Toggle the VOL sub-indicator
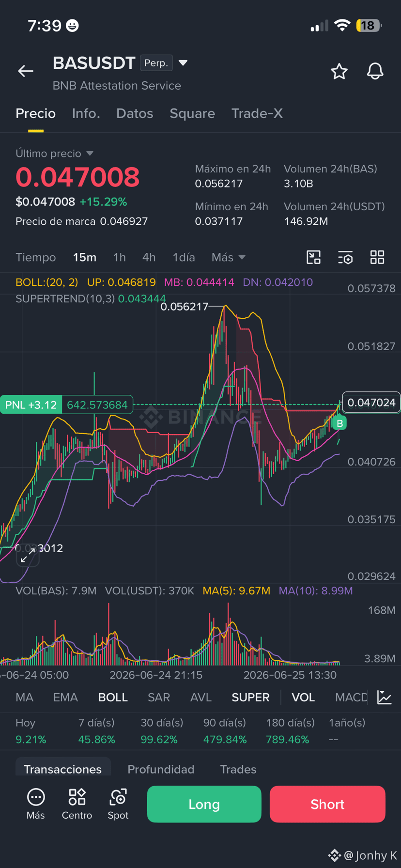This screenshot has width=401, height=868. coord(303,697)
